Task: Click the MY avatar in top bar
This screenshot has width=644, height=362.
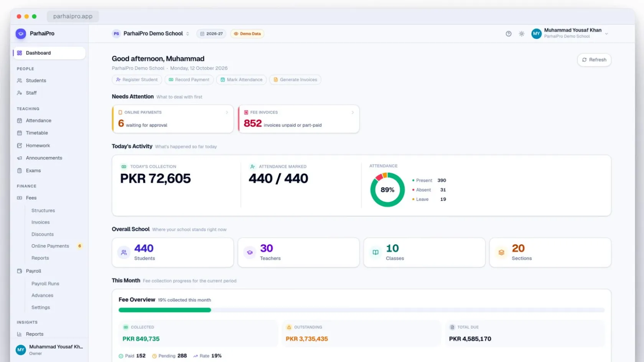Action: pos(536,34)
